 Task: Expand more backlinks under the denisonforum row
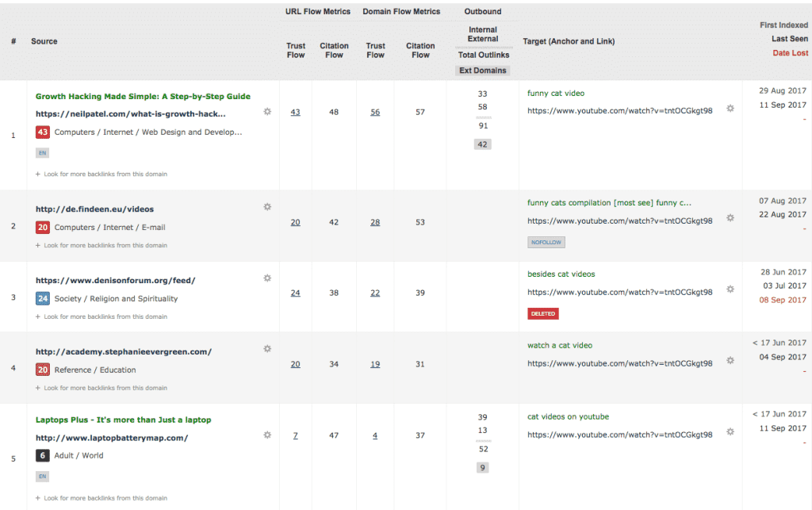click(101, 316)
